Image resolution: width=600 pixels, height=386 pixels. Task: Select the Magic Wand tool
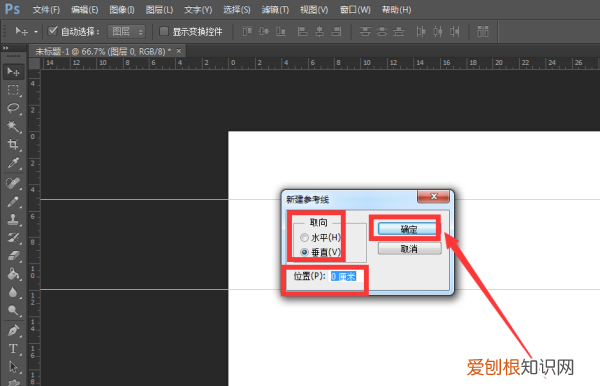click(13, 126)
